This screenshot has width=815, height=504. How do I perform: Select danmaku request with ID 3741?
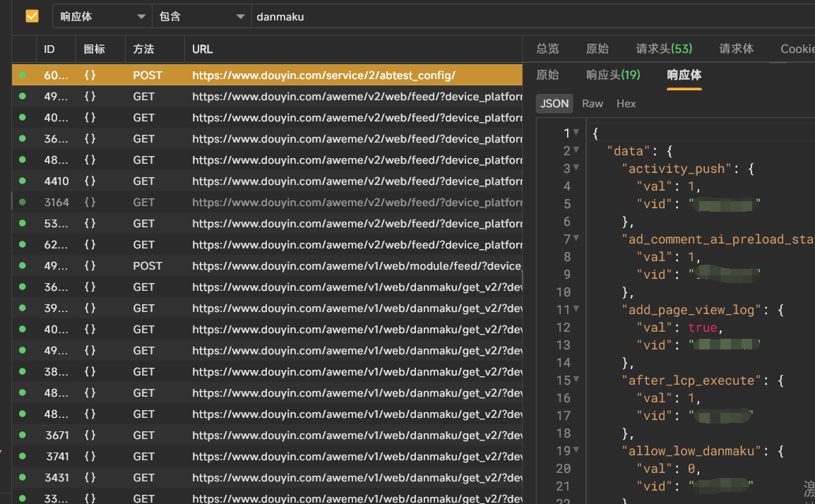[267, 456]
